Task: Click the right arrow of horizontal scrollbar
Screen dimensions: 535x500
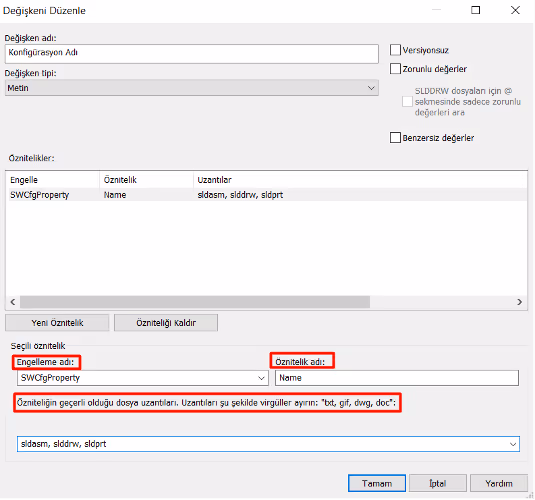Action: click(519, 302)
